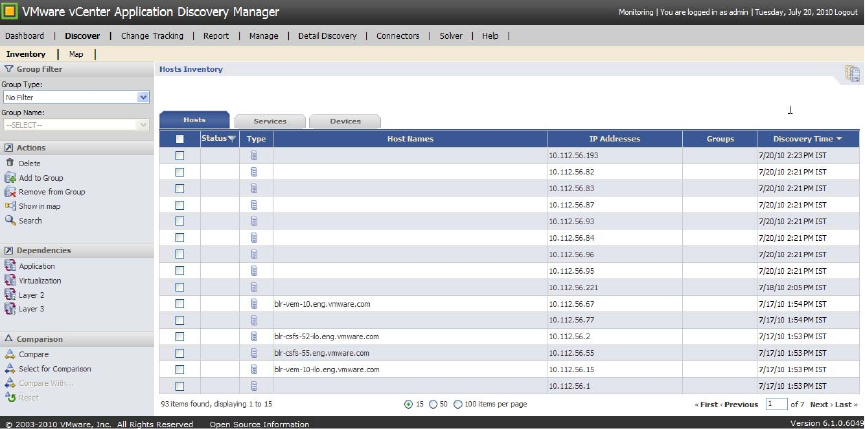Screen dimensions: 865x429
Task: Click the page number input field
Action: (777, 404)
